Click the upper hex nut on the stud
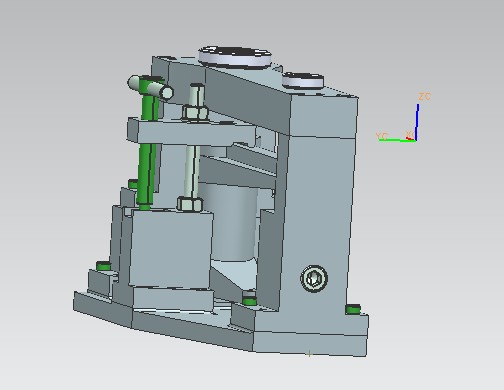 (195, 113)
